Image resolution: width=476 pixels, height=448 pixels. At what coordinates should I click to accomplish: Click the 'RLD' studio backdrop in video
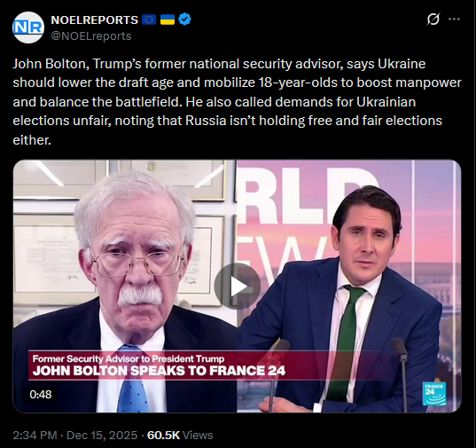tap(303, 198)
